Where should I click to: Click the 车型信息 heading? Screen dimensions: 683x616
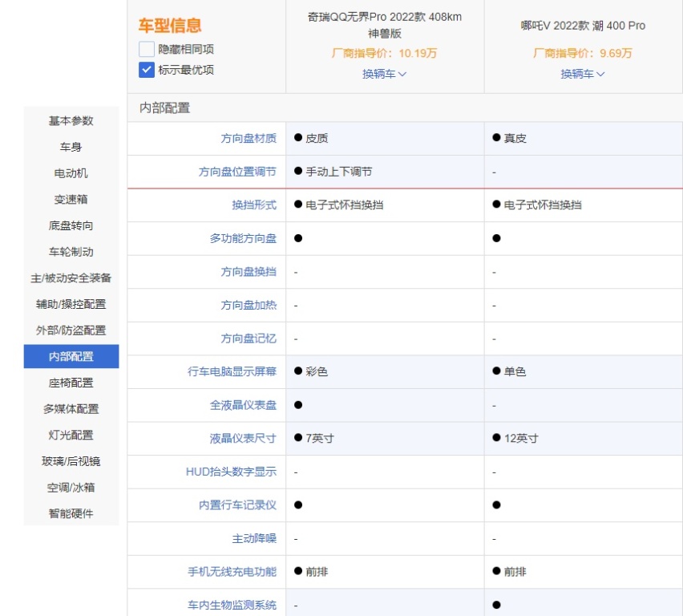click(x=170, y=26)
